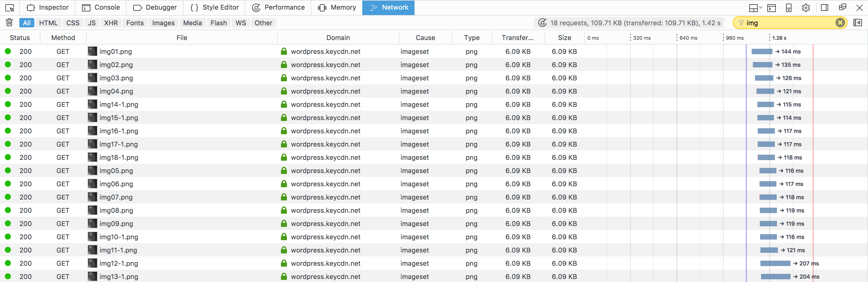Open DevTools settings gear
This screenshot has height=282, width=868.
pos(806,8)
